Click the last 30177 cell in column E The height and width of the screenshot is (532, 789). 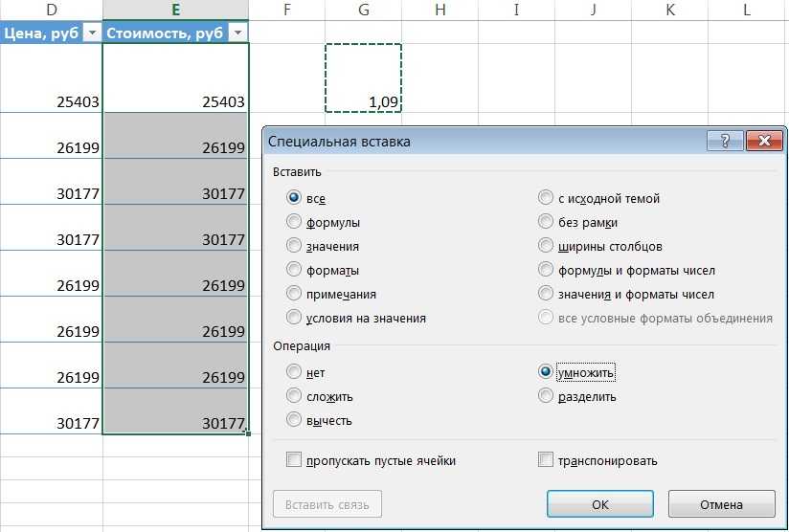[x=175, y=410]
